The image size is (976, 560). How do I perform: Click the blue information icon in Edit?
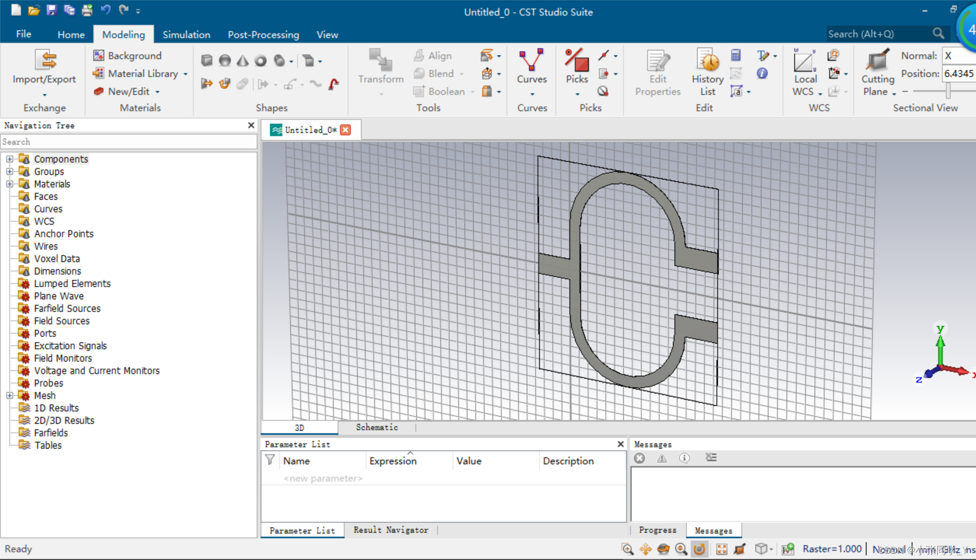click(x=762, y=74)
